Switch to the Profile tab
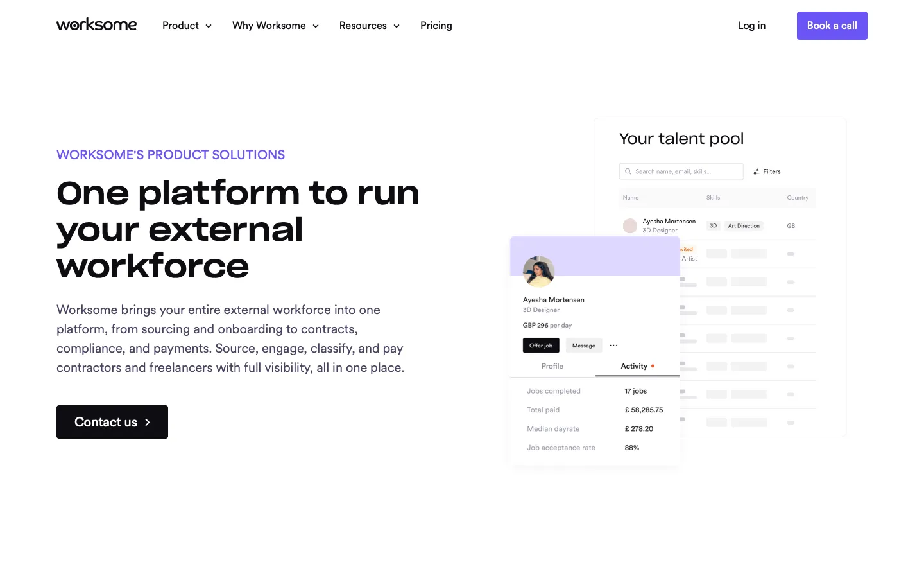 coord(552,366)
